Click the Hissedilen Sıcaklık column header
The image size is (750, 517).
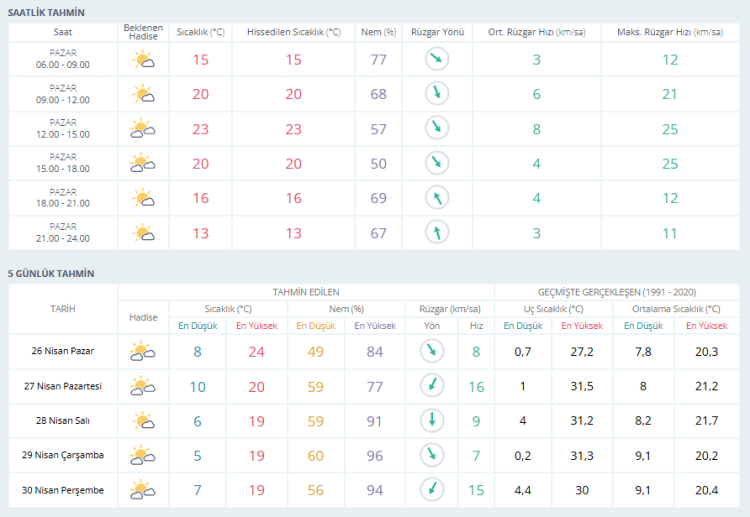point(294,32)
